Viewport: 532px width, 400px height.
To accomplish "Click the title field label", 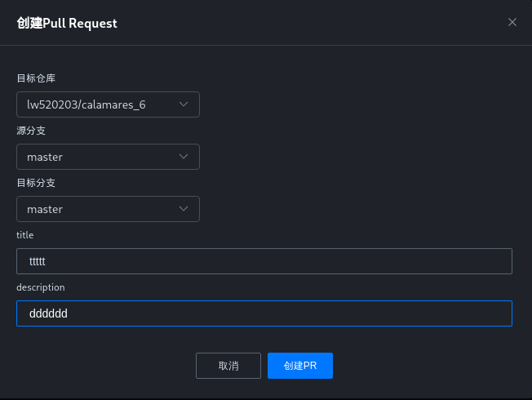I will click(24, 235).
